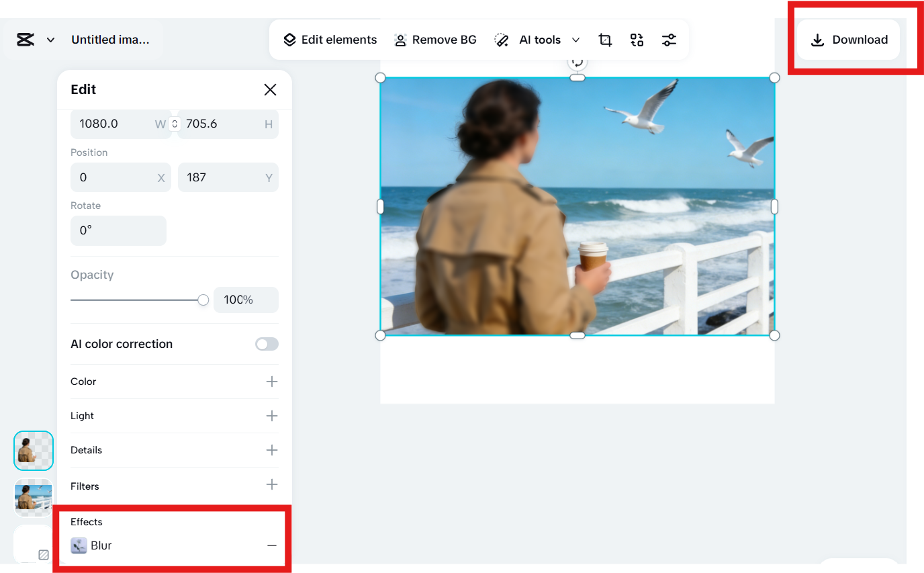This screenshot has height=573, width=924.
Task: Select the cutout woman layer thumbnail
Action: [x=34, y=450]
